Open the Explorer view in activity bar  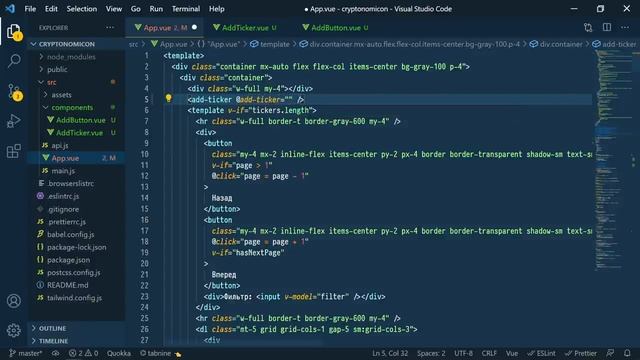13,32
